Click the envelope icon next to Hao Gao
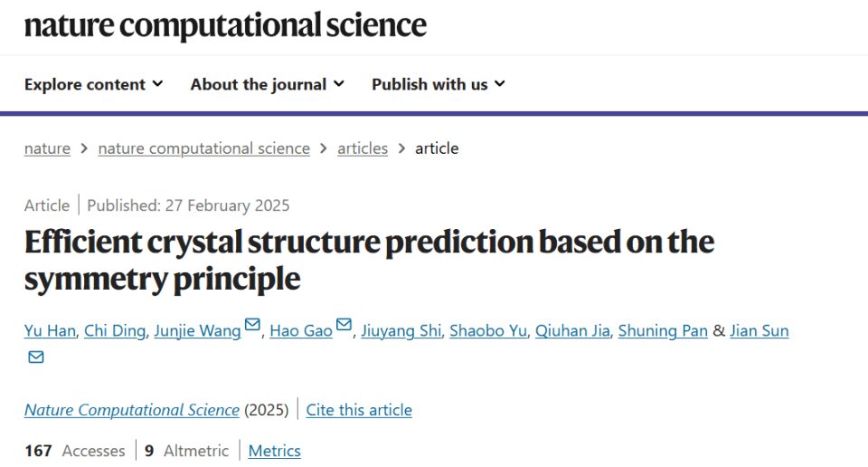The image size is (868, 467). pyautogui.click(x=344, y=324)
